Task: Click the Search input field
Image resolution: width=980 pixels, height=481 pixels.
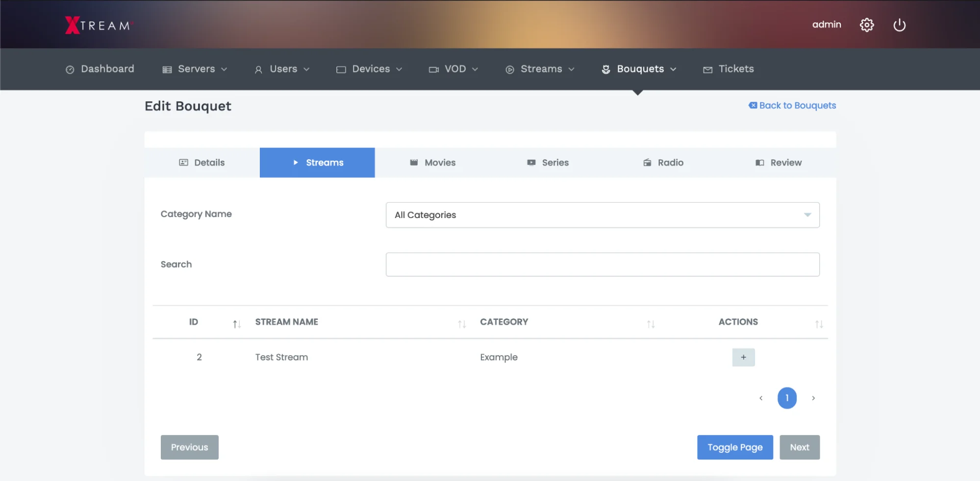Action: point(603,265)
